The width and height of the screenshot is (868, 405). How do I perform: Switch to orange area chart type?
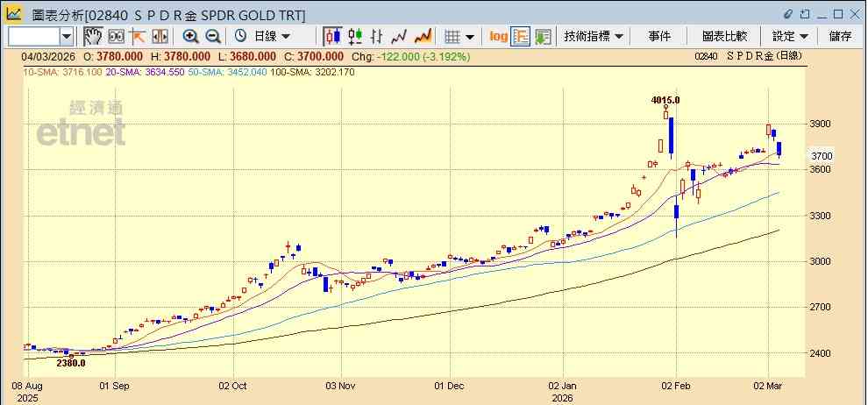[x=423, y=37]
